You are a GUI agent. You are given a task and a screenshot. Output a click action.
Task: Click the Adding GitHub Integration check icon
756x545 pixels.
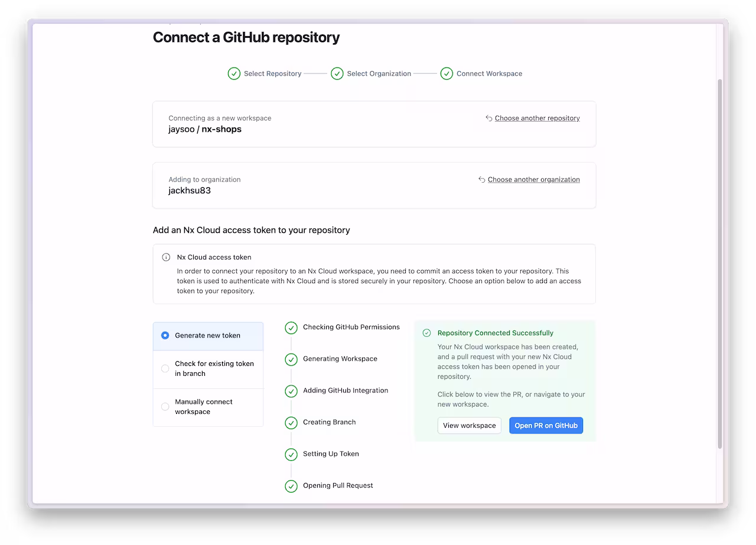[x=291, y=391]
